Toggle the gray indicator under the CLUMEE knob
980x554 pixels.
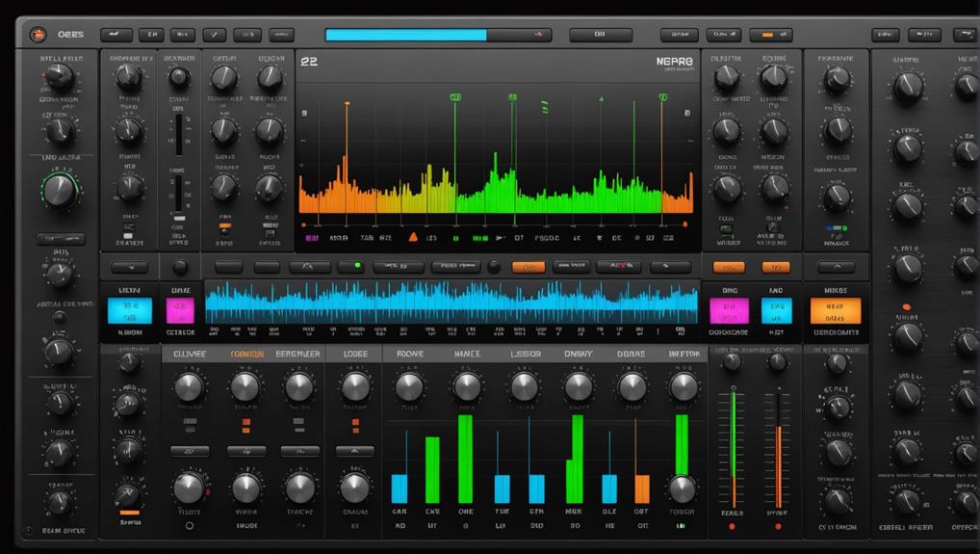pos(190,425)
